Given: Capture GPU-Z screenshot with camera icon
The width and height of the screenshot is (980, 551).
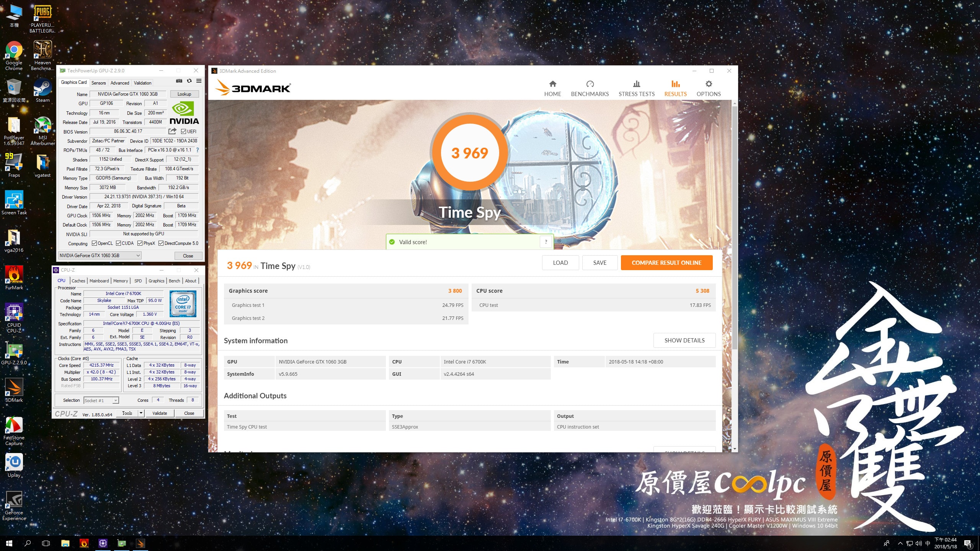Looking at the screenshot, I should pyautogui.click(x=179, y=81).
